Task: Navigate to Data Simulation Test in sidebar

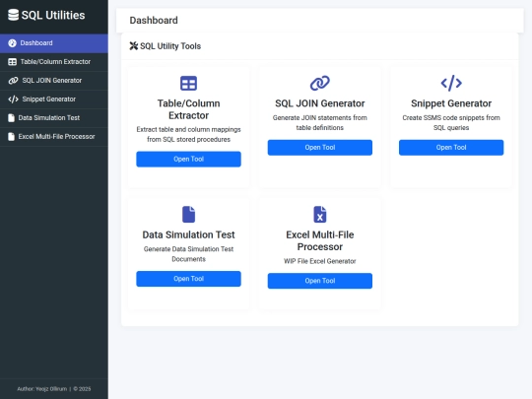Action: point(54,118)
